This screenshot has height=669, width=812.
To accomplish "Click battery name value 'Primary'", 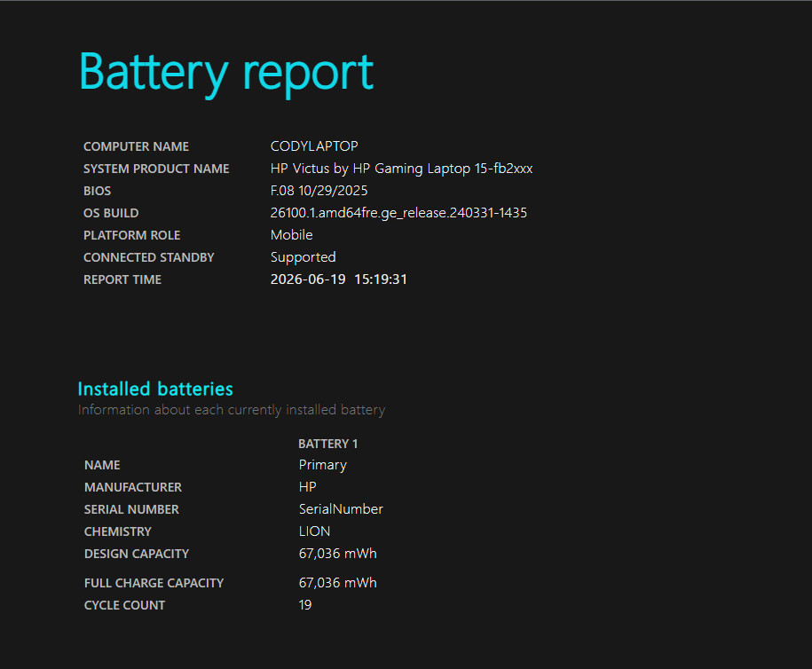I will tap(323, 466).
